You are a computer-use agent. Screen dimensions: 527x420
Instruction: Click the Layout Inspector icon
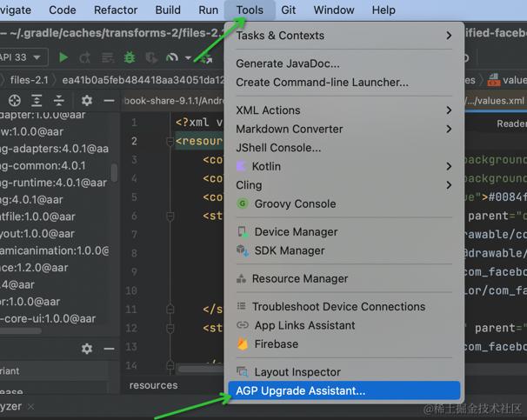click(243, 371)
